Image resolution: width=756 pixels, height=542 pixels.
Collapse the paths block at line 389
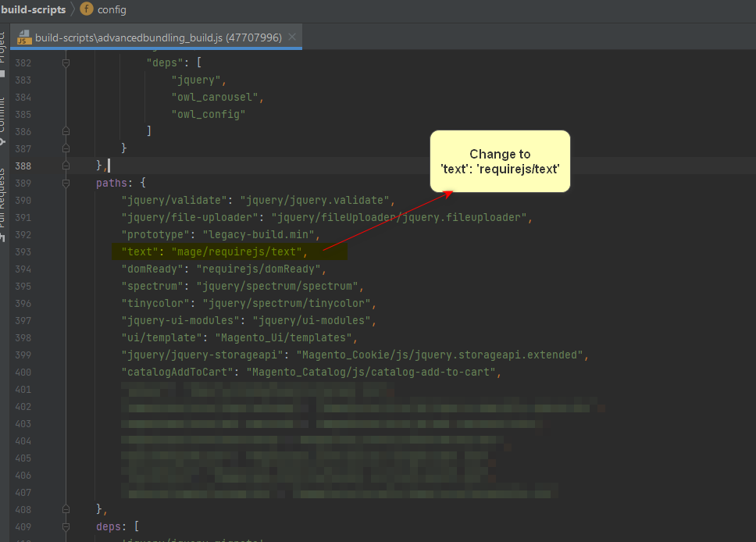point(66,183)
